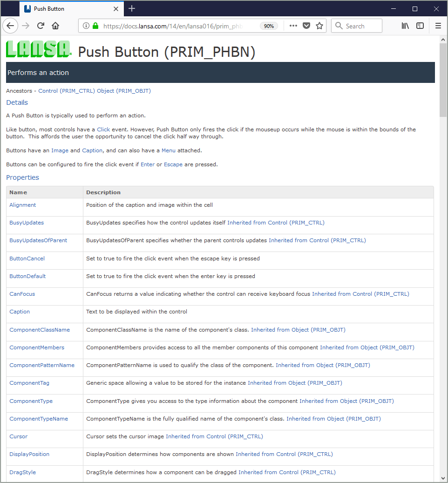Image resolution: width=448 pixels, height=483 pixels.
Task: Click Inherited from Object link in ComponentTypeName row
Action: pos(333,419)
